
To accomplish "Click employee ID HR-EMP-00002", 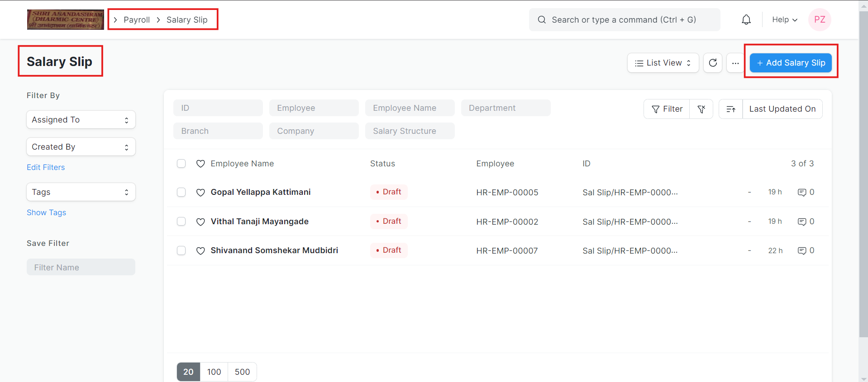I will (x=507, y=222).
